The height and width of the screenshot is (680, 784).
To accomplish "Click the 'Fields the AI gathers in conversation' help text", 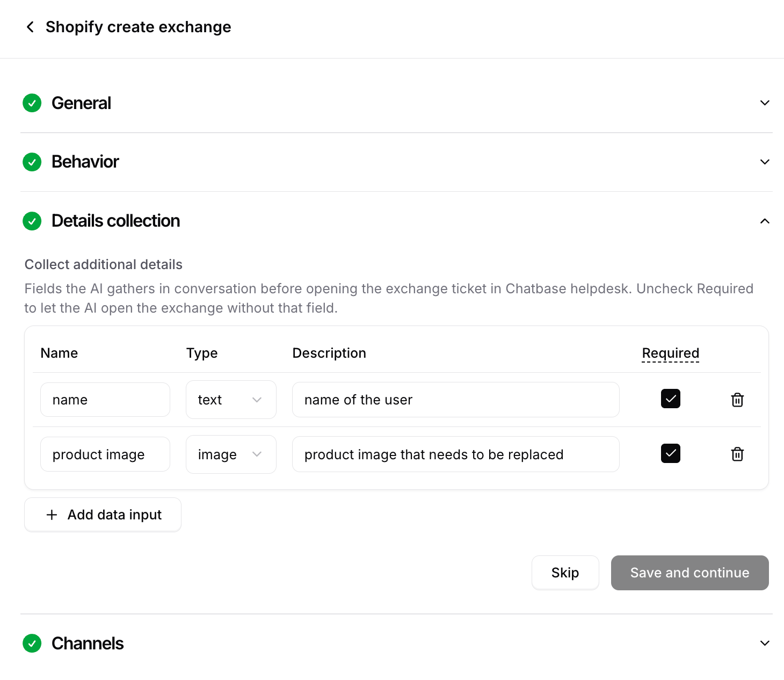I will pyautogui.click(x=389, y=298).
